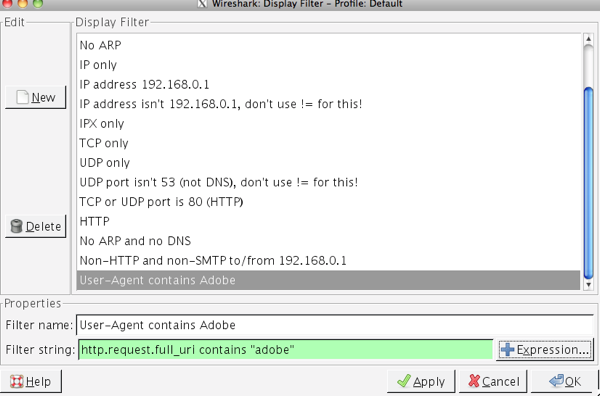Screen dimensions: 600x396
Task: Click the New filter button
Action: pos(36,98)
